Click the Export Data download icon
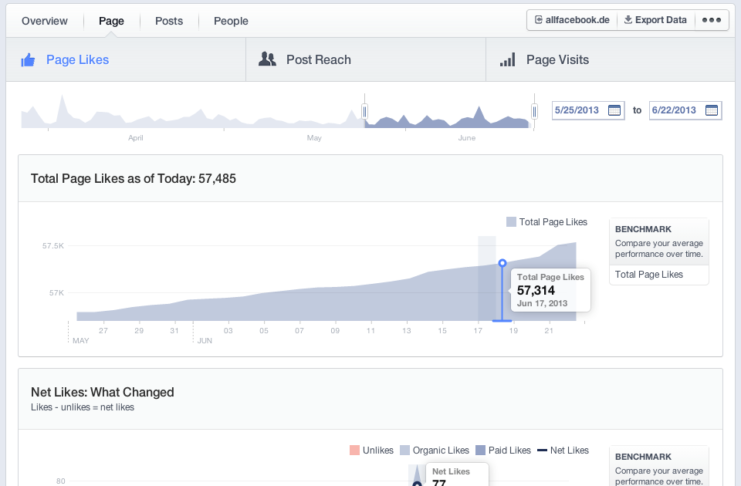 pyautogui.click(x=628, y=20)
